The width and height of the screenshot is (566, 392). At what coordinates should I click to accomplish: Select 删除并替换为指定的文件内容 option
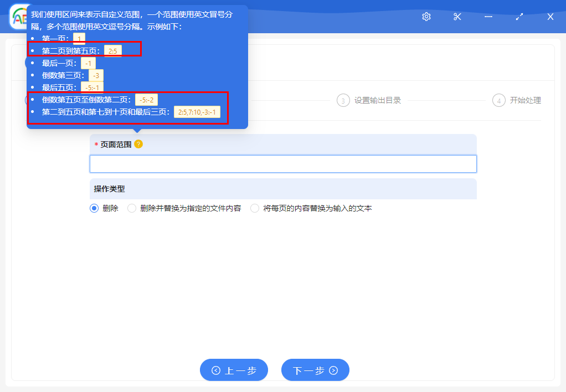point(131,208)
